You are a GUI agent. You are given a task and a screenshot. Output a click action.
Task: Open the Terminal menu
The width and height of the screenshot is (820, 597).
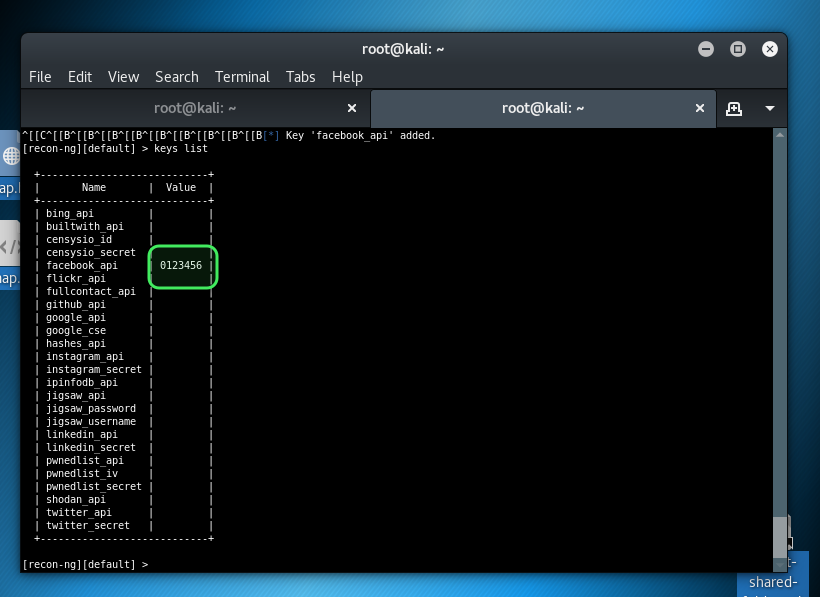[242, 77]
